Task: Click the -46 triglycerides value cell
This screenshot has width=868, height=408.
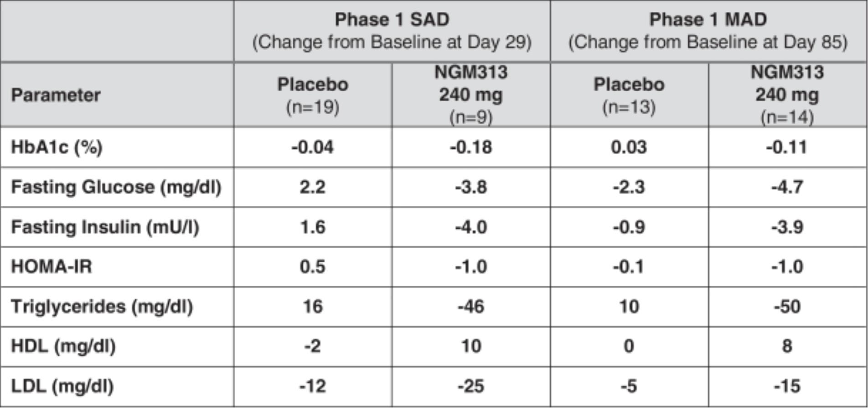Action: click(471, 306)
